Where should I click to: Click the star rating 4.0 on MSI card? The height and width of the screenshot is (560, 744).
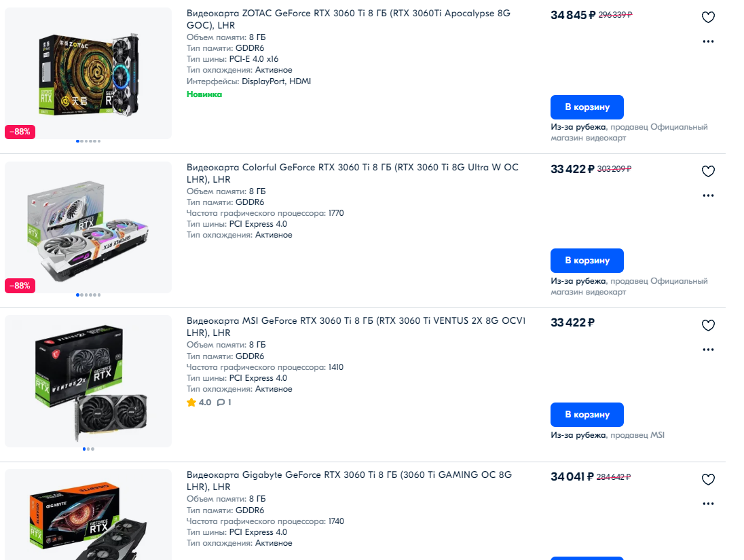coord(199,403)
